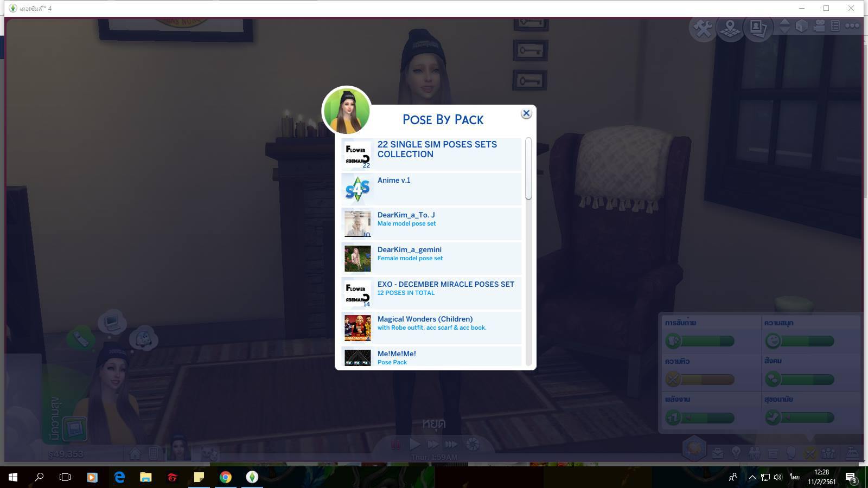Select the DearKim_a_gemini female pose set

tap(431, 259)
